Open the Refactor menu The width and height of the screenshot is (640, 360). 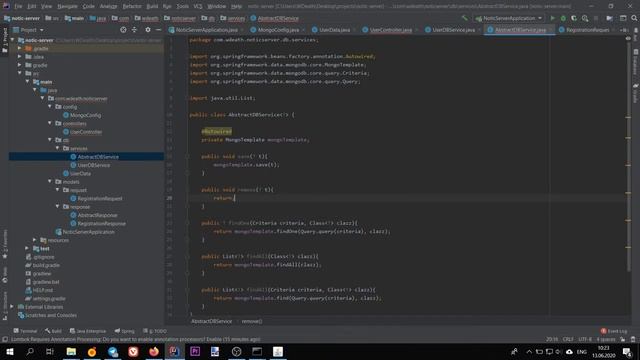coord(132,6)
